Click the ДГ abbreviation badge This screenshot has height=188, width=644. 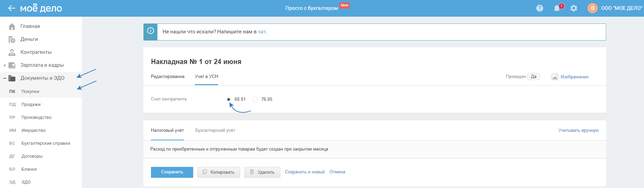click(x=12, y=156)
